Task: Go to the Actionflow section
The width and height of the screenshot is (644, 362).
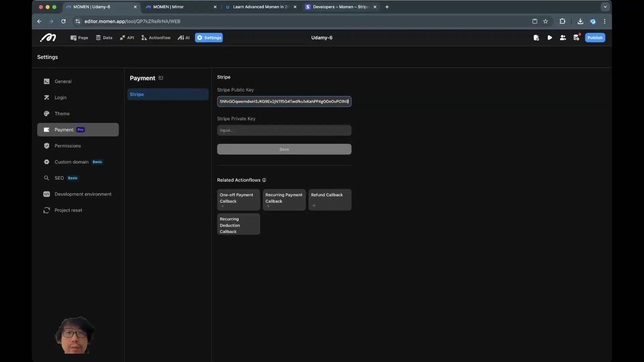Action: [x=156, y=38]
